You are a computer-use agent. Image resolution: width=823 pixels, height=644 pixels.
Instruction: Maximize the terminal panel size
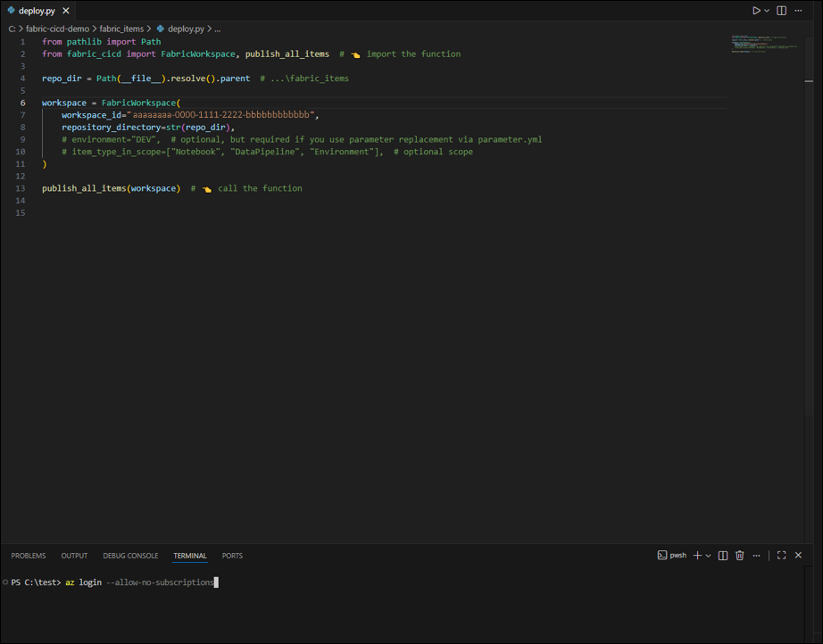pyautogui.click(x=782, y=556)
